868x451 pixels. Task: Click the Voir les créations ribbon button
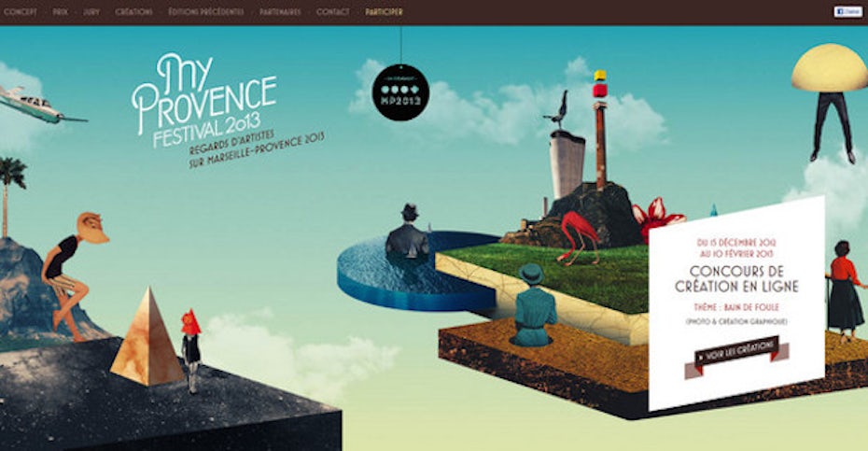tap(736, 355)
